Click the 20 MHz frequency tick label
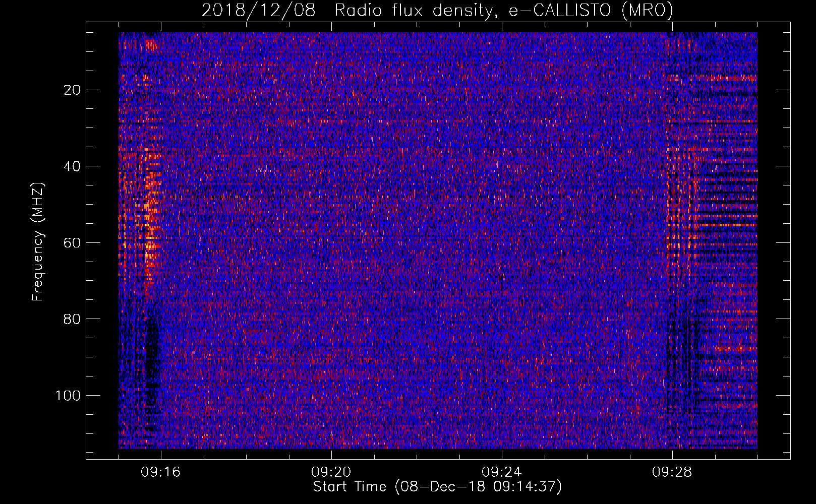The width and height of the screenshot is (816, 504). coord(73,90)
